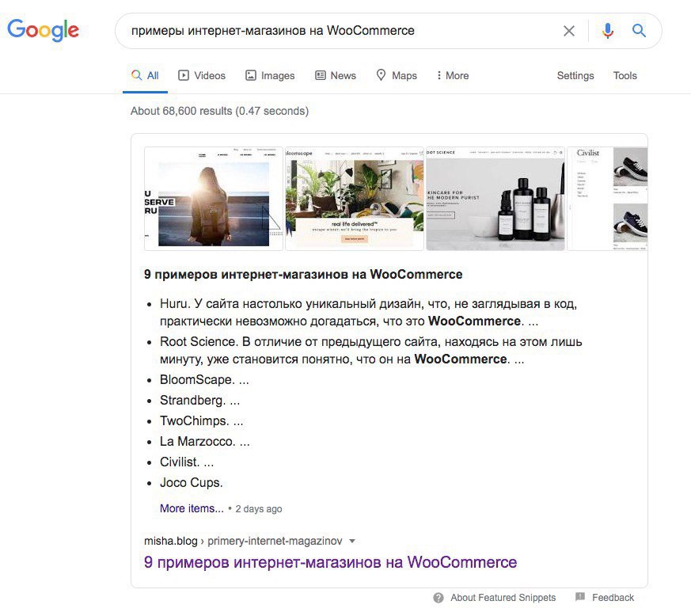Click inside the search query field
Viewport: 691px width, 616px height.
tap(335, 31)
